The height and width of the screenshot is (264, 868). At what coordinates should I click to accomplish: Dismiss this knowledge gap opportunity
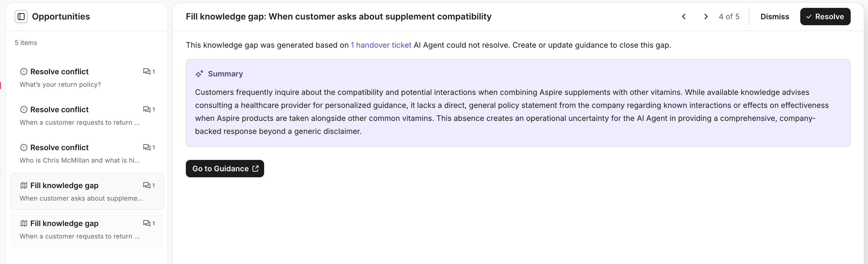tap(774, 17)
